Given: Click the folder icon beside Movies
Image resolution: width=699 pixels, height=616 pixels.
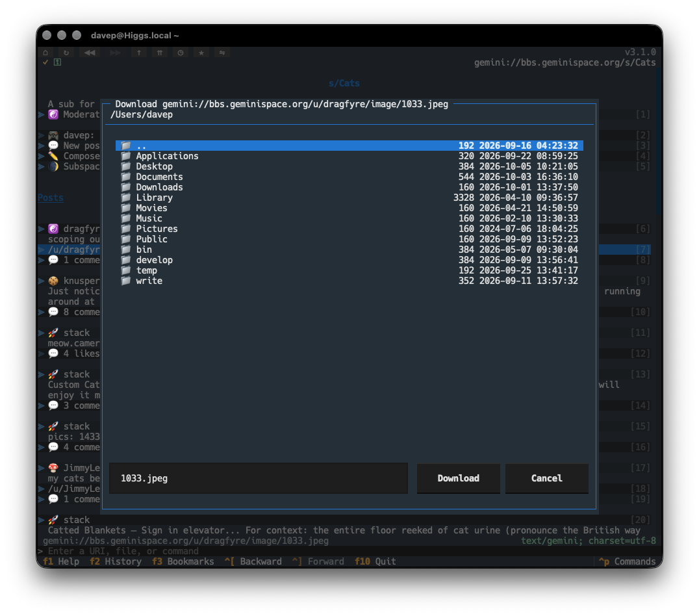Looking at the screenshot, I should pos(126,209).
